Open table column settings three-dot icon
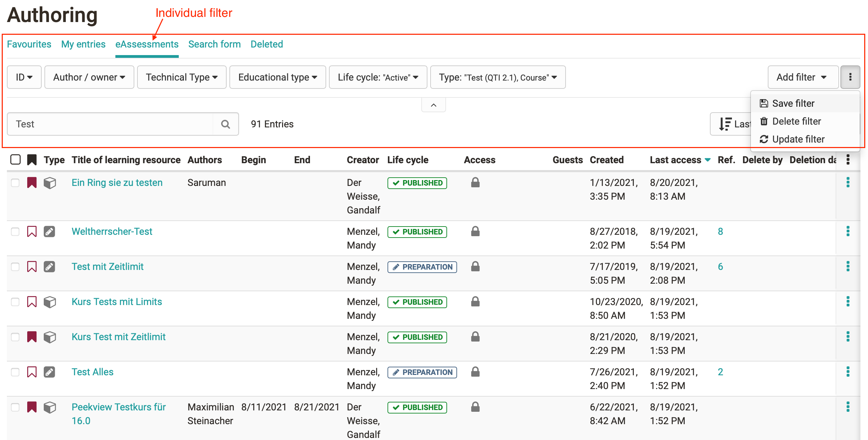The image size is (868, 440). coord(848,160)
